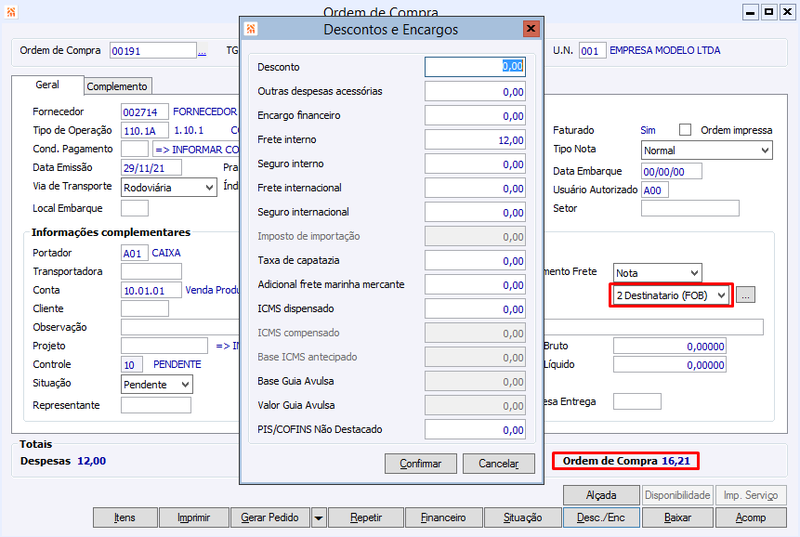800x537 pixels.
Task: Toggle the Ordem impressa checkbox
Action: [685, 130]
